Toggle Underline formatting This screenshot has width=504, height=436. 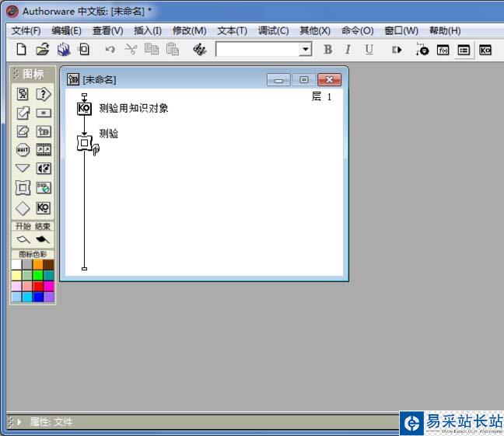369,50
